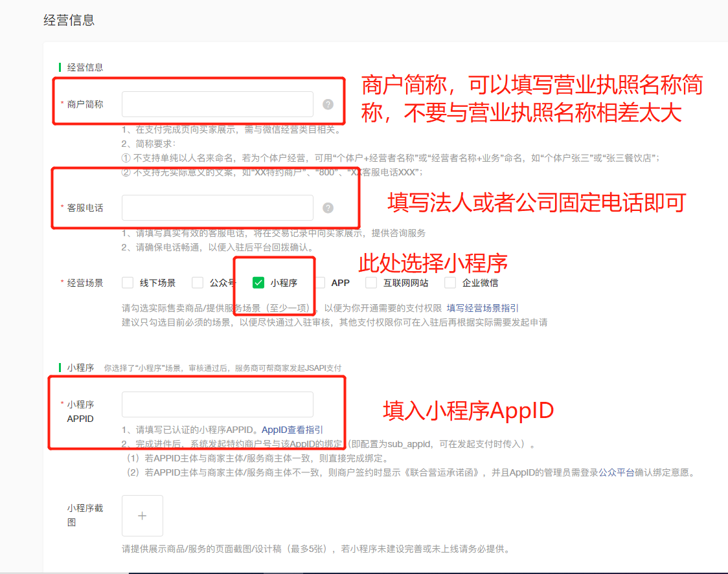
Task: Click the help icon beside 商户简称 field
Action: (x=328, y=104)
